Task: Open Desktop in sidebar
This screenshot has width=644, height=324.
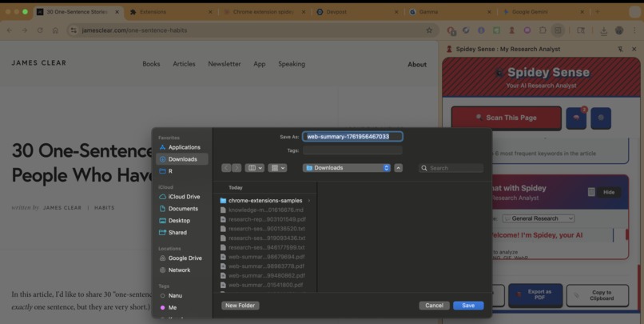Action: (182, 220)
